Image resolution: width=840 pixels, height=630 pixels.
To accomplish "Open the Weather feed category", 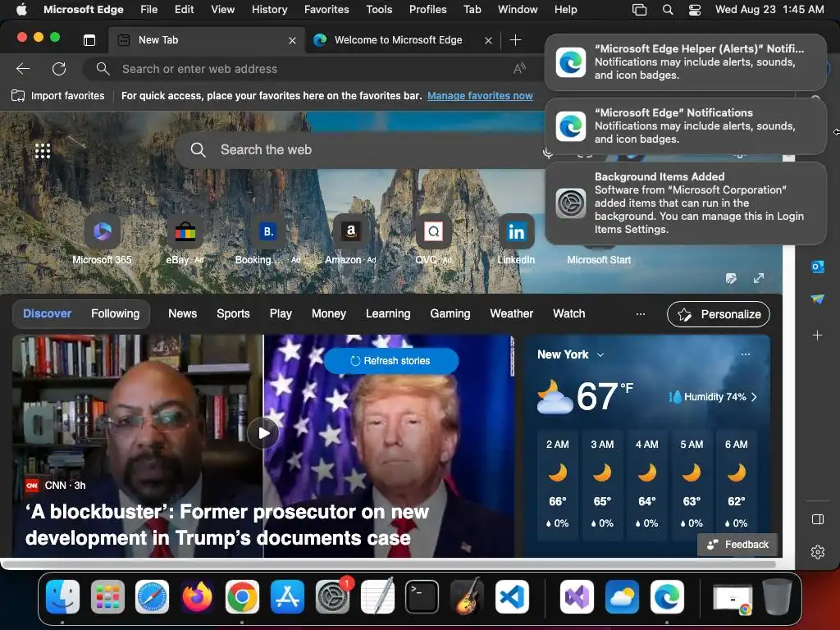I will [x=512, y=314].
